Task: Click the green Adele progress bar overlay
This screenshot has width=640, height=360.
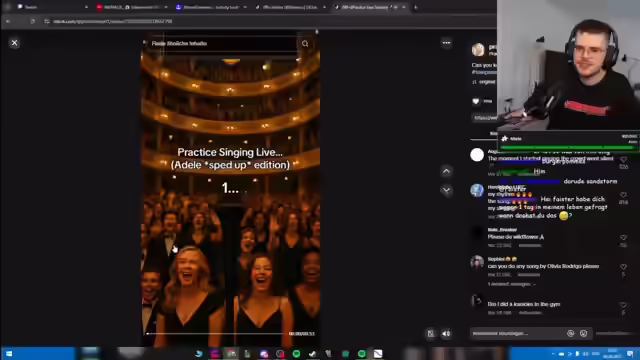Action: click(567, 147)
